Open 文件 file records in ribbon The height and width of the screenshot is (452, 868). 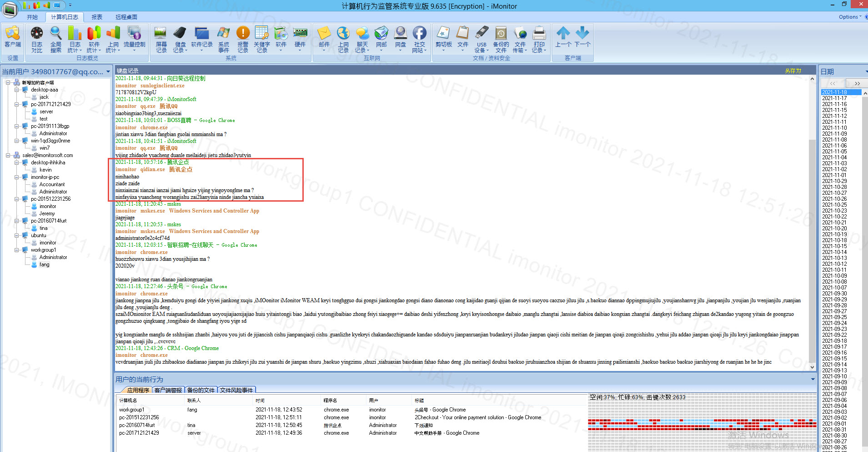463,39
